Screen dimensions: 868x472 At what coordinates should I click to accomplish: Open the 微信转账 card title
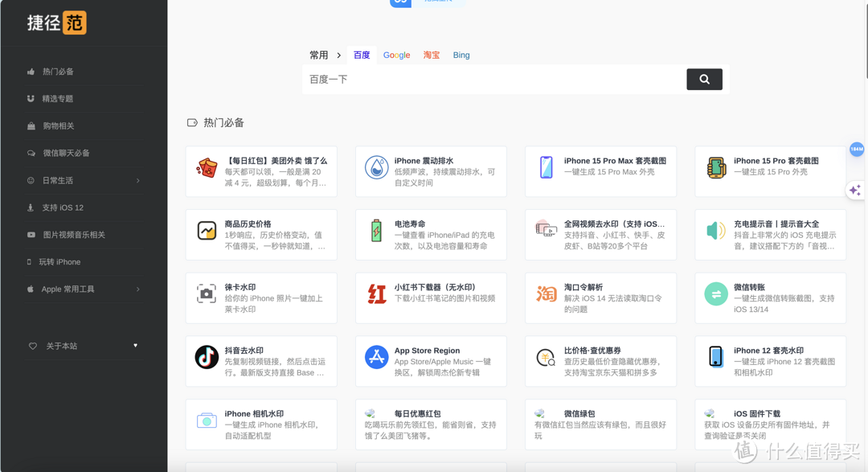pos(749,287)
